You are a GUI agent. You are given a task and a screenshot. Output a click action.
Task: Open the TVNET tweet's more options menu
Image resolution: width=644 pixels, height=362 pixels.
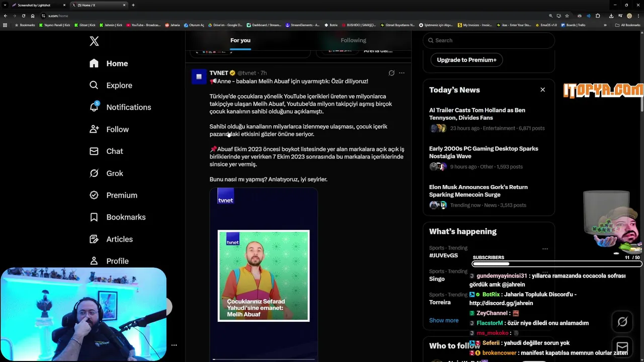point(401,73)
